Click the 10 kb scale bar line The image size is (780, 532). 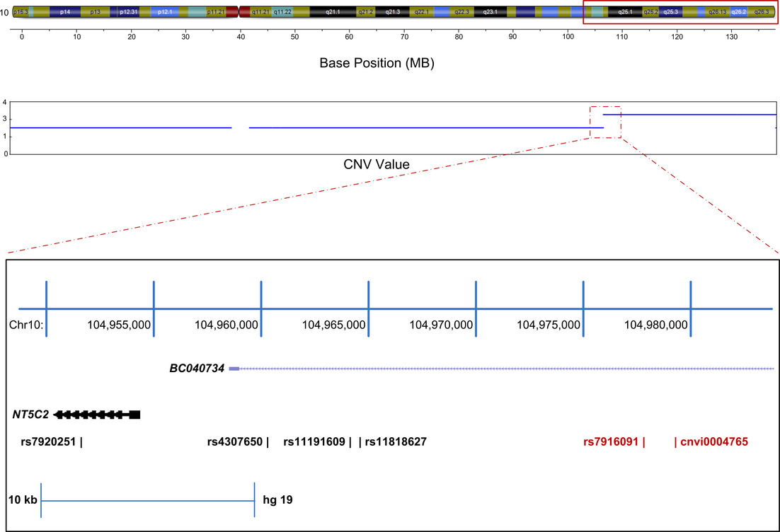pyautogui.click(x=148, y=501)
